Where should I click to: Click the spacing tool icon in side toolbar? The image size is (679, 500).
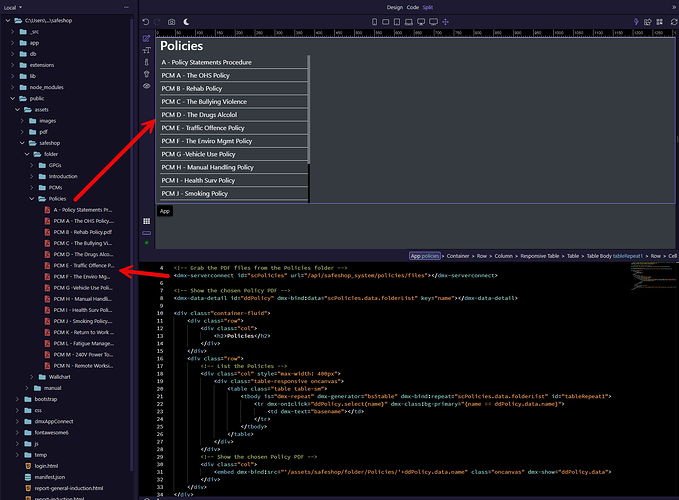146,62
